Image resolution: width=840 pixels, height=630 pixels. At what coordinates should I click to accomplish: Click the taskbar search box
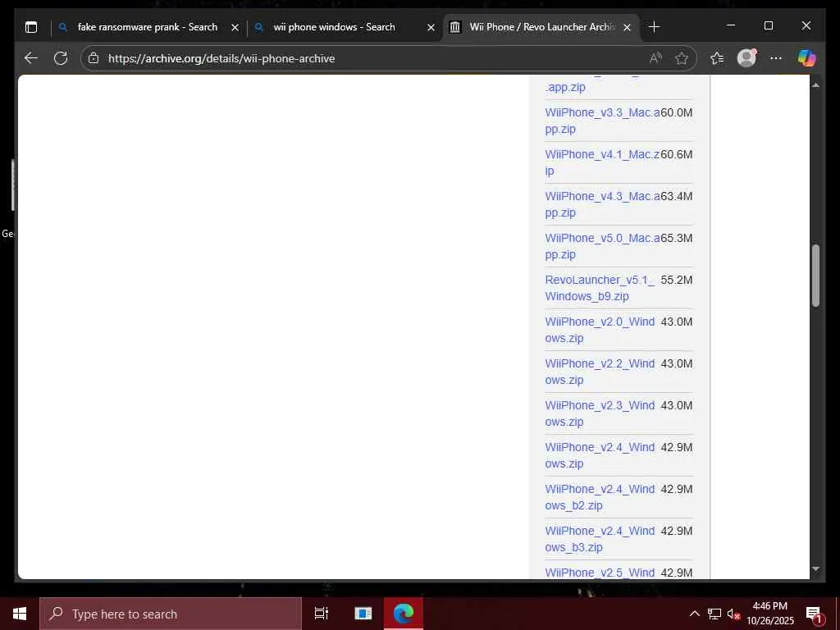171,614
